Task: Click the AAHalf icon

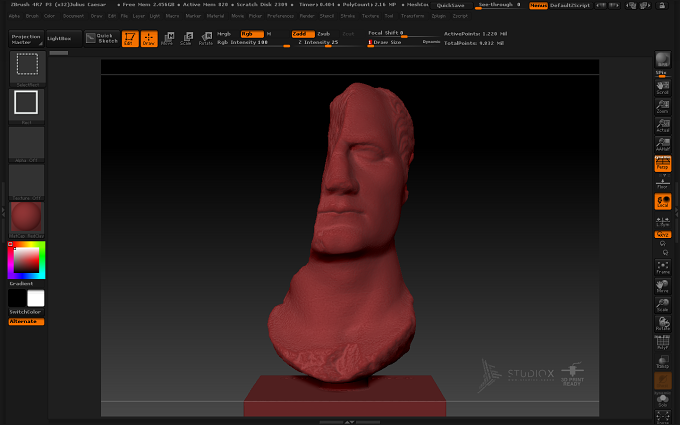Action: tap(663, 144)
